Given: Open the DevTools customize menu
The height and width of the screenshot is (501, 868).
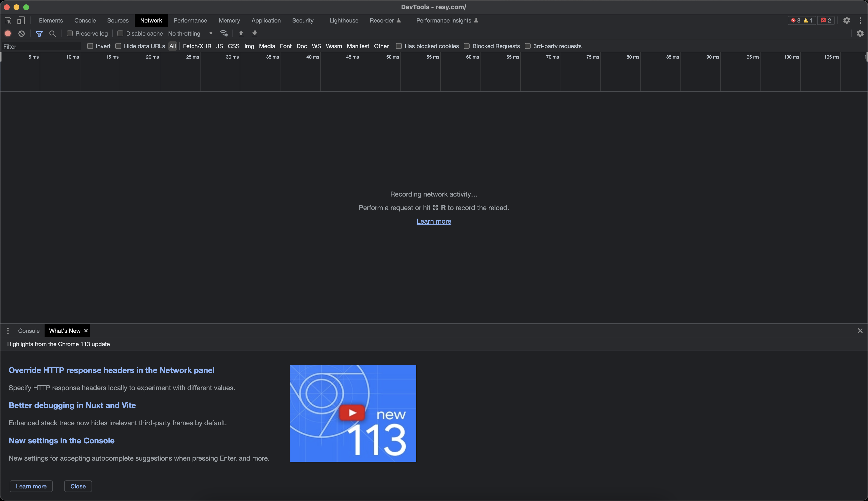Looking at the screenshot, I should [x=860, y=20].
